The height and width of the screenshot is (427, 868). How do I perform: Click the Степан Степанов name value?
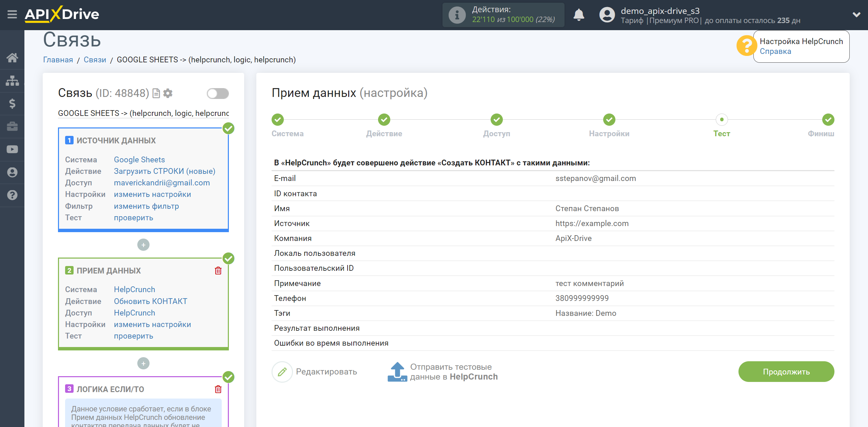[x=587, y=208]
